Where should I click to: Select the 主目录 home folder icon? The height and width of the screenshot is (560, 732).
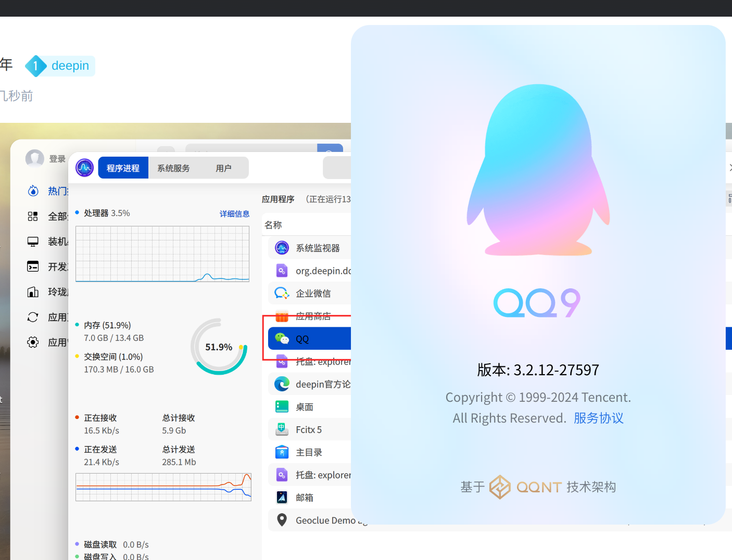[282, 452]
